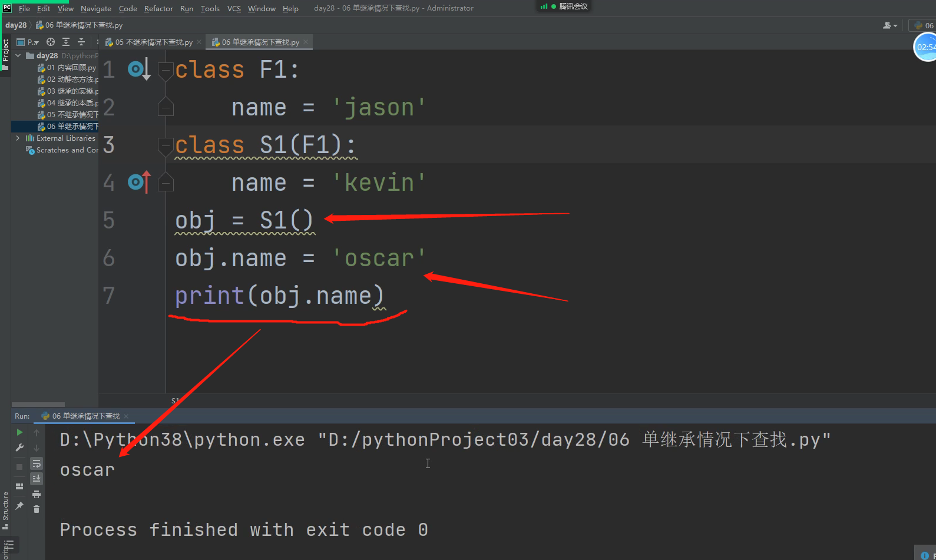This screenshot has height=560, width=936.
Task: Open 01 内容回顾.py in project tree
Action: [x=67, y=68]
